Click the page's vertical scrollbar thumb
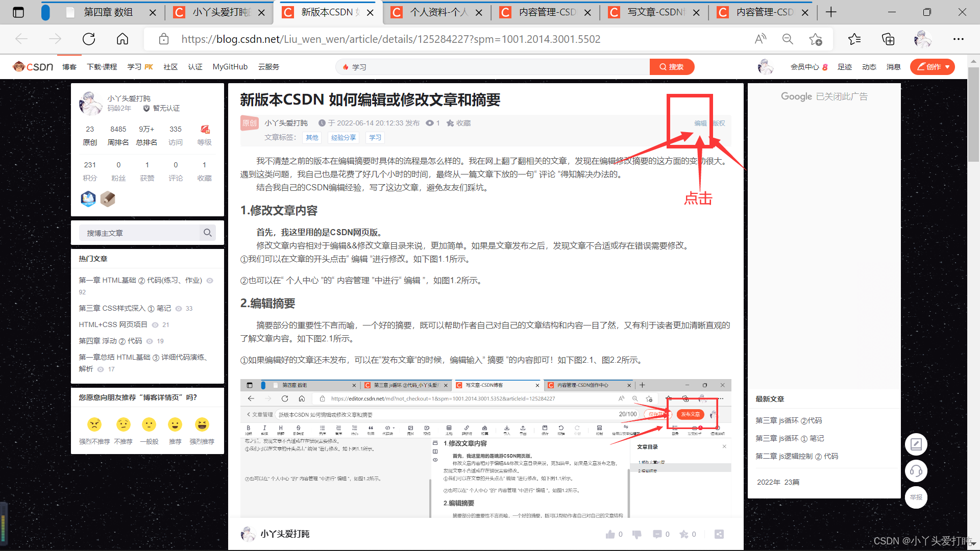This screenshot has width=980, height=551. click(973, 115)
